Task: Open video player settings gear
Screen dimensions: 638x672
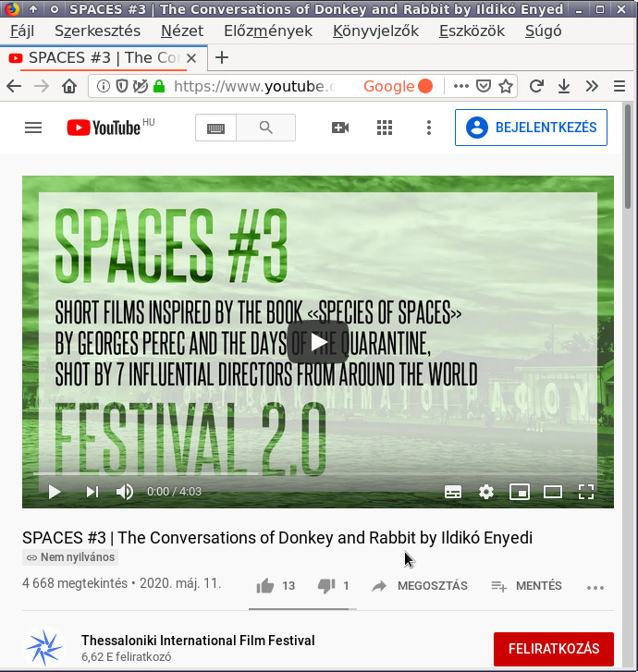Action: pyautogui.click(x=485, y=492)
